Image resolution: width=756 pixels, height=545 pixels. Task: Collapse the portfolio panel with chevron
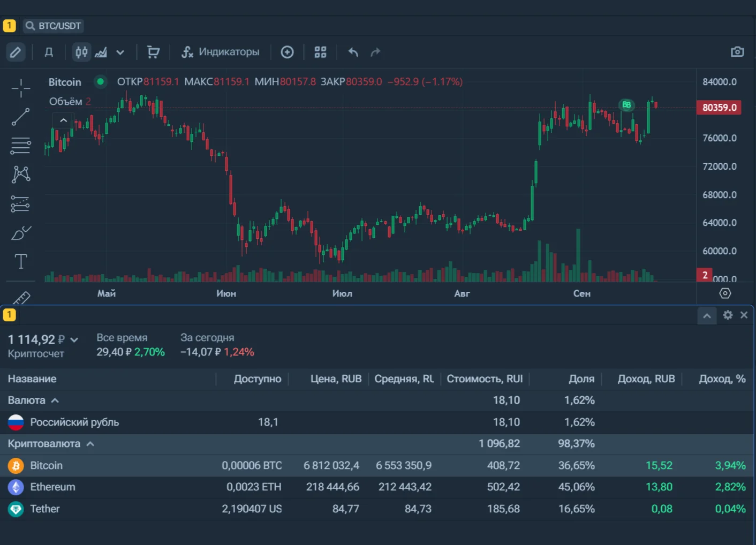[707, 315]
